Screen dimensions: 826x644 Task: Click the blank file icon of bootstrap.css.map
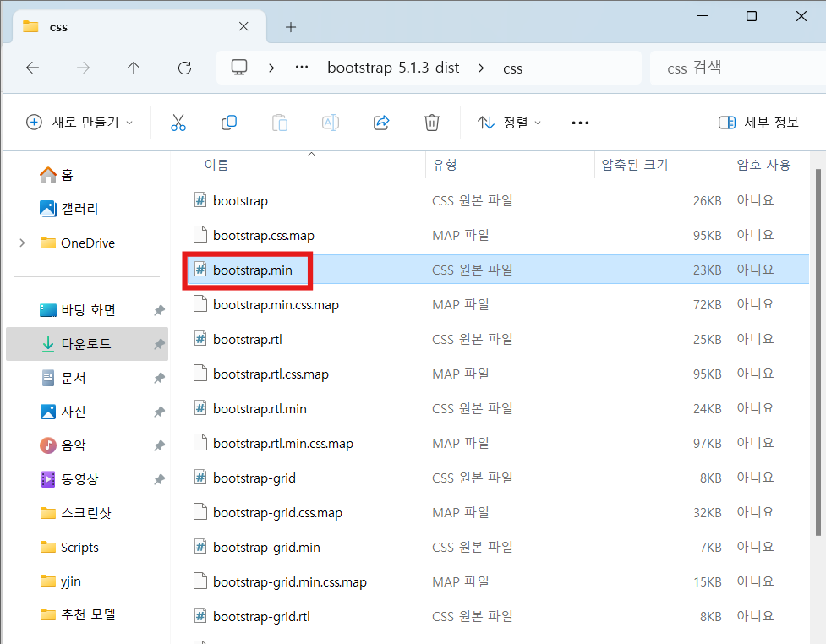pos(200,234)
